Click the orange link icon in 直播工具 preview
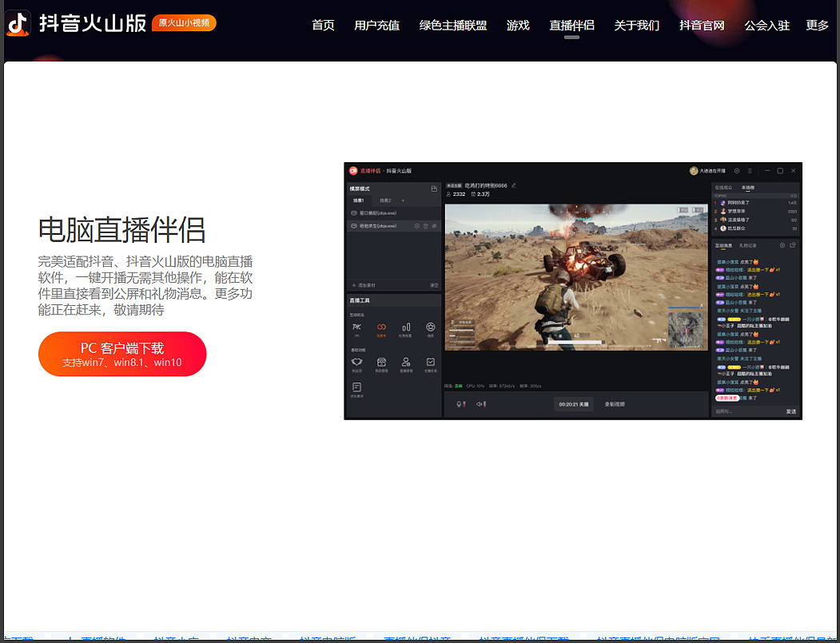Image resolution: width=840 pixels, height=643 pixels. tap(381, 327)
